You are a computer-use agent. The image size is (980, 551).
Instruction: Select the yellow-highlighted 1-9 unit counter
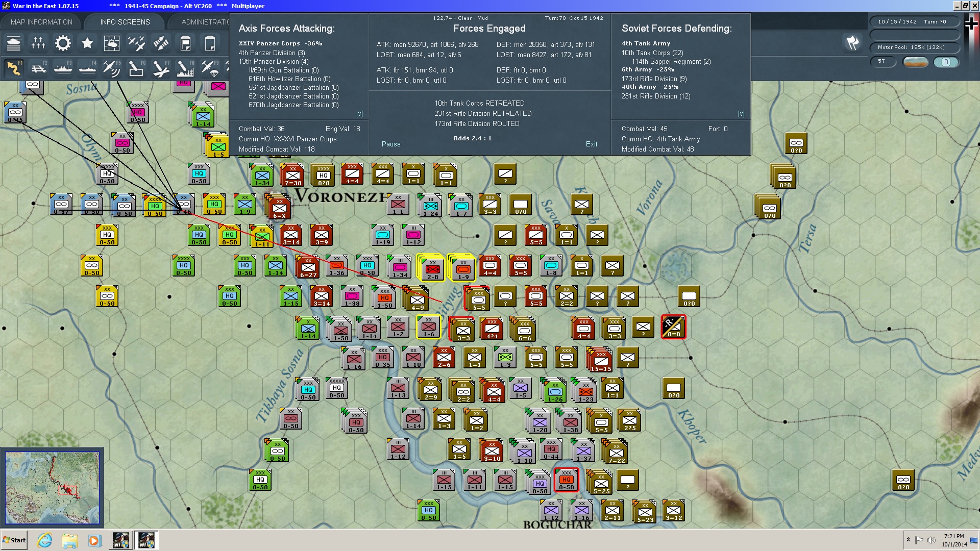tap(462, 268)
